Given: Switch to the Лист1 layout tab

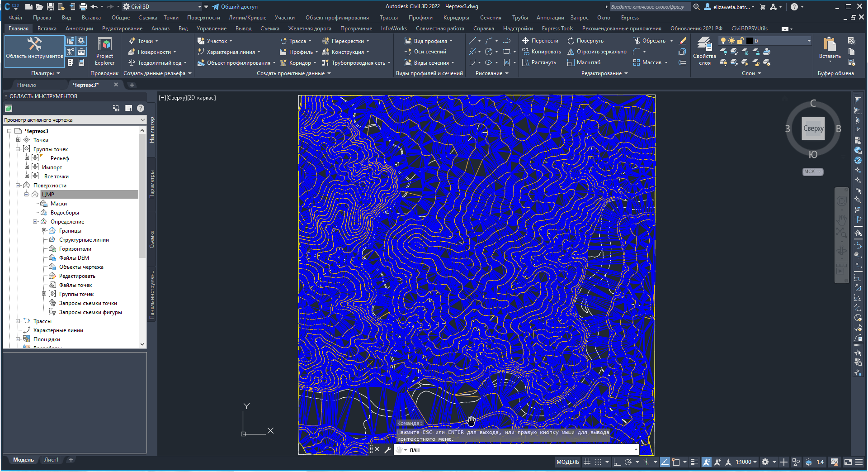Looking at the screenshot, I should pos(51,460).
